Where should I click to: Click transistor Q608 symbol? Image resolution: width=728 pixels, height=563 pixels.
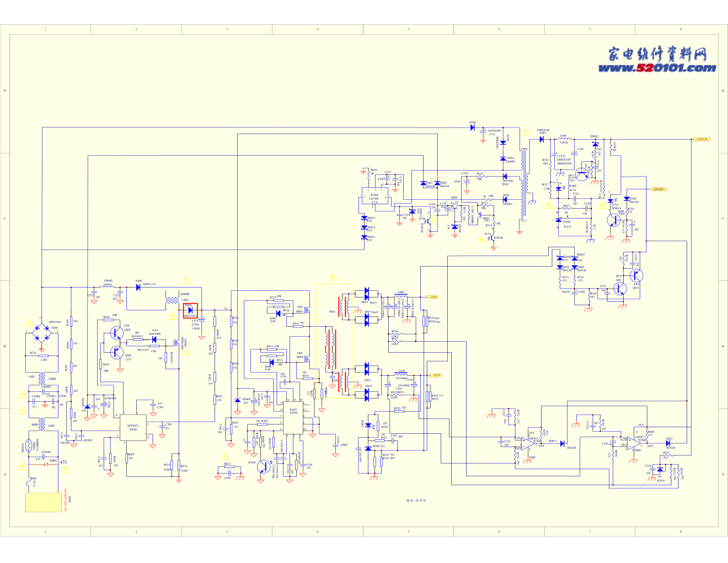[x=614, y=220]
